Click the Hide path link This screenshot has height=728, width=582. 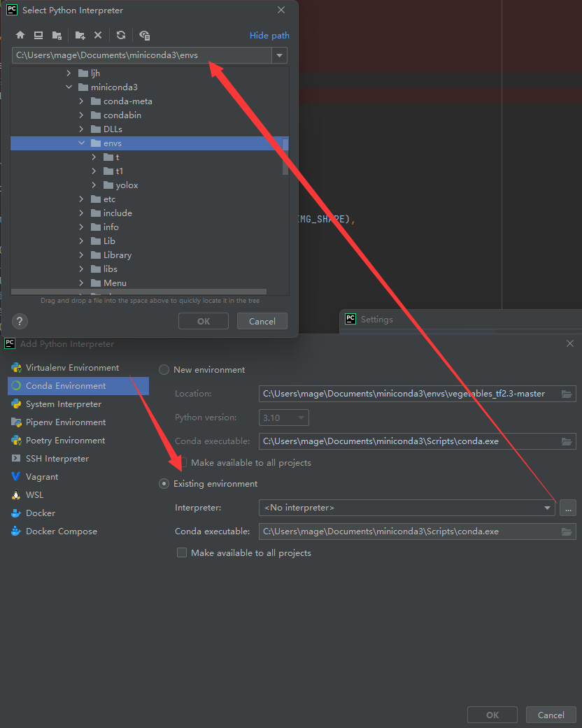coord(269,35)
